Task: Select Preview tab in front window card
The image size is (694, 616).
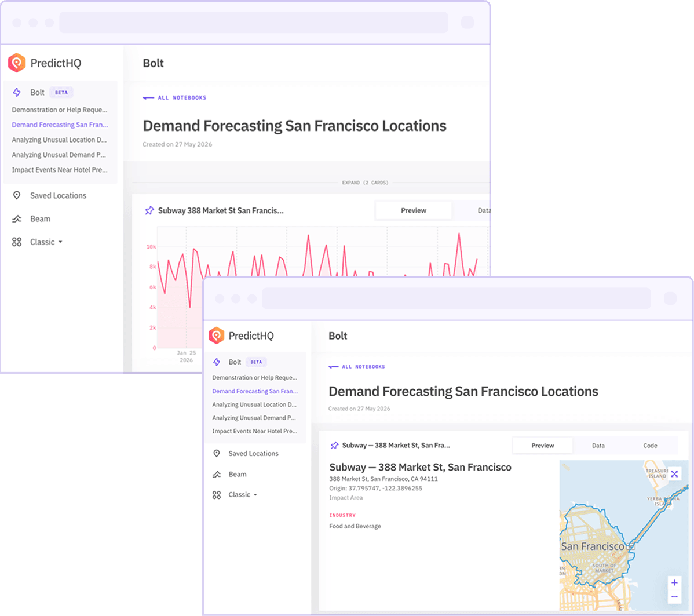Action: point(542,446)
